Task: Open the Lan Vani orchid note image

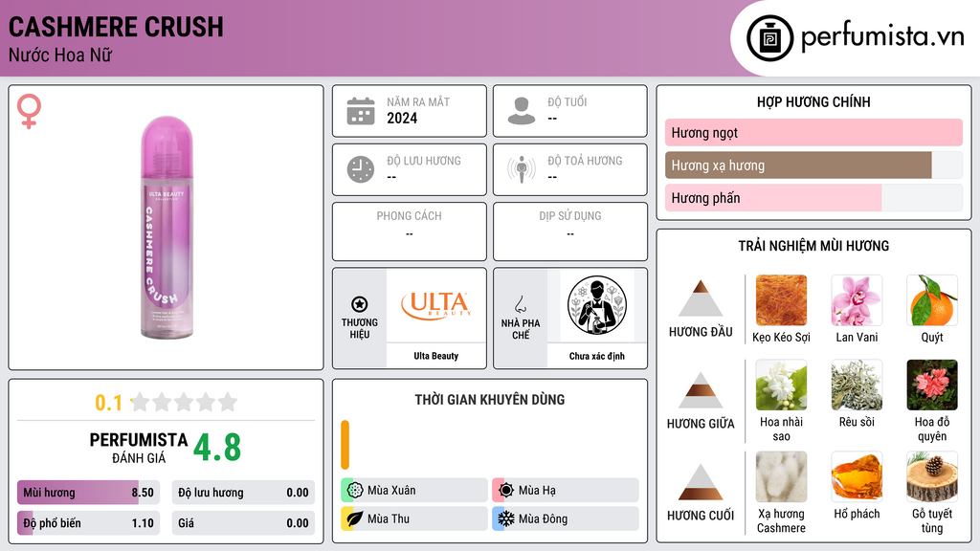Action: (x=857, y=300)
